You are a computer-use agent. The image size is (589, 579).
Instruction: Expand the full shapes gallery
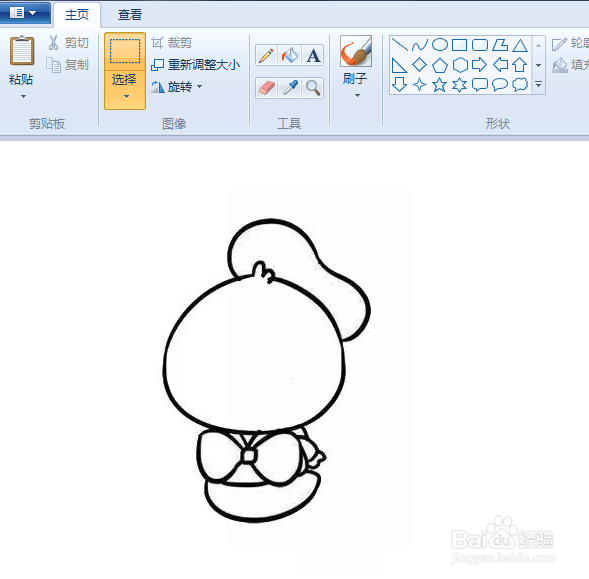pos(538,84)
